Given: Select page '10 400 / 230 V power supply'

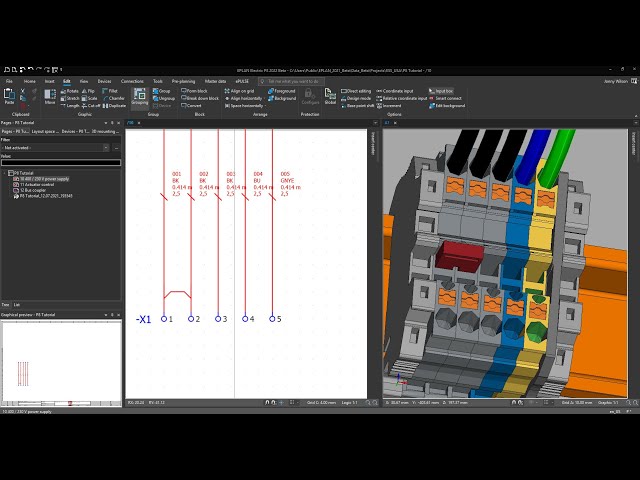Looking at the screenshot, I should tap(41, 179).
